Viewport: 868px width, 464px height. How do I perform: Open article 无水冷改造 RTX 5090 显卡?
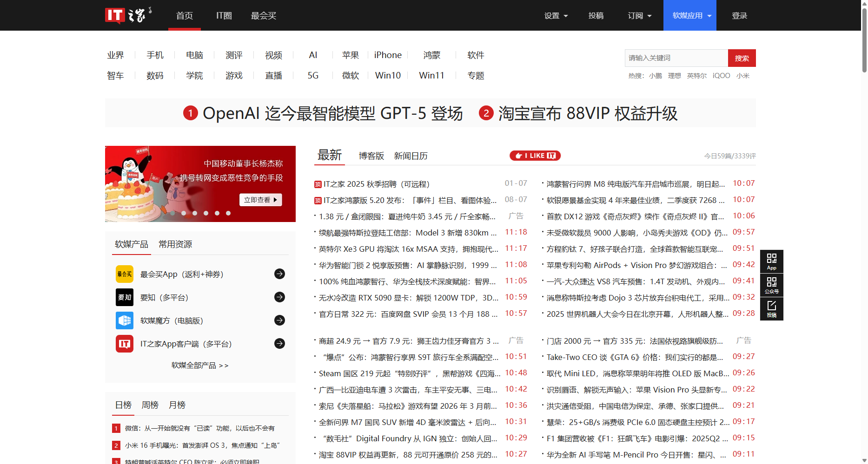[x=408, y=298]
